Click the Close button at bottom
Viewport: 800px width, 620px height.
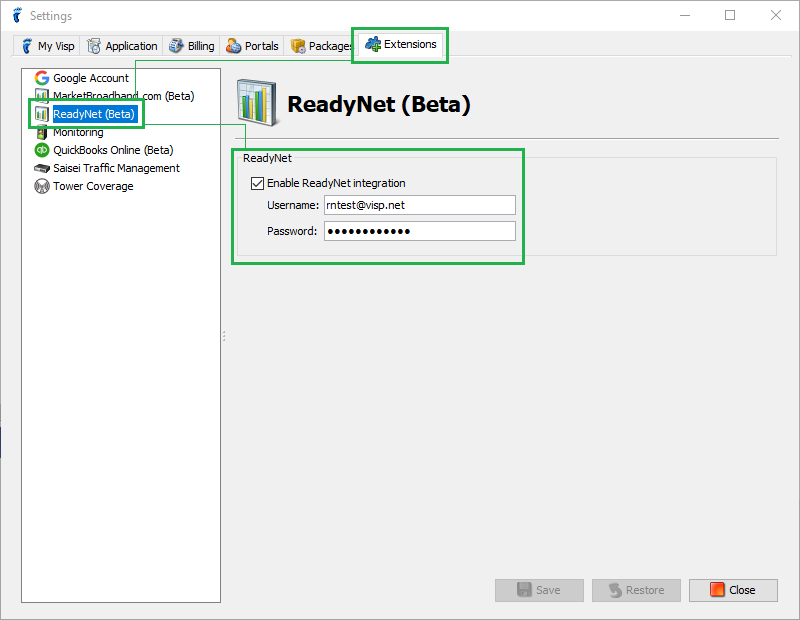click(x=733, y=590)
